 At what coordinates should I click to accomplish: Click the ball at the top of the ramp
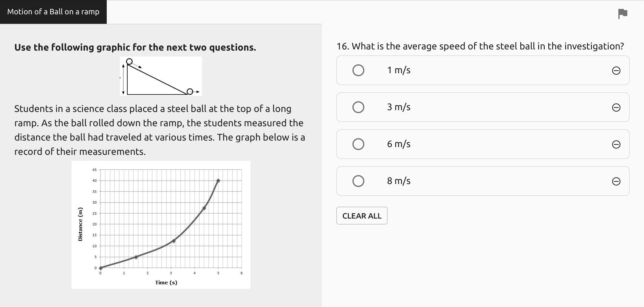(129, 62)
